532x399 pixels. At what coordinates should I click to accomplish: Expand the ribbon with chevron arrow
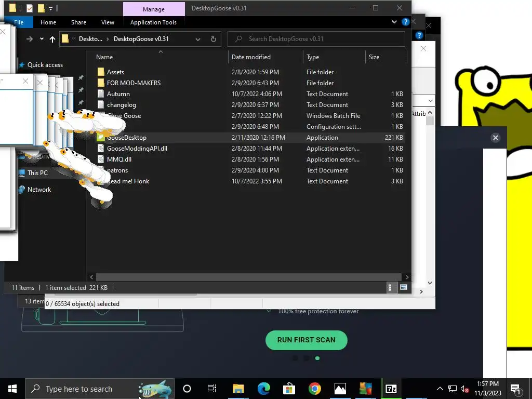click(x=394, y=22)
